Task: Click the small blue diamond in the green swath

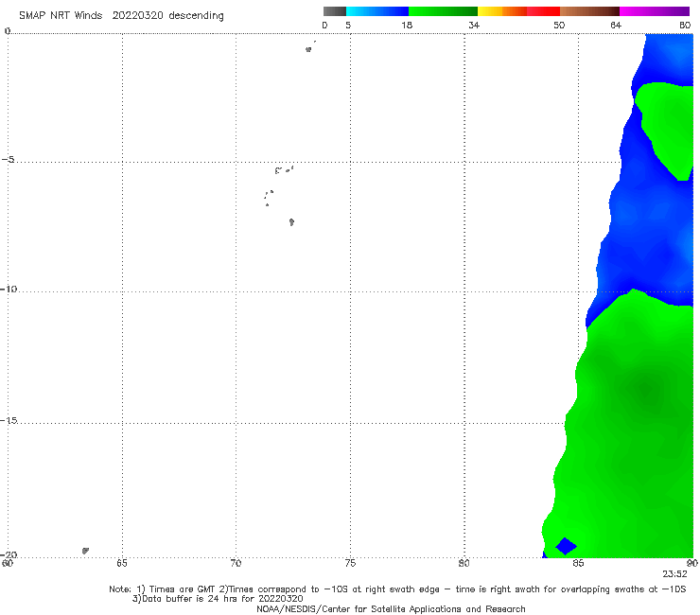Action: pos(566,546)
